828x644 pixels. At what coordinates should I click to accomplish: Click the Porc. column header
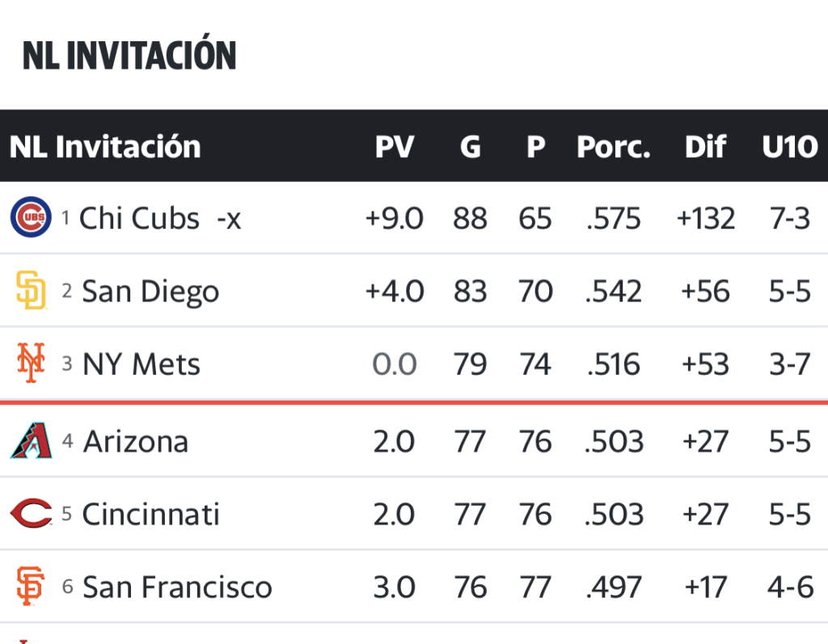tap(614, 147)
